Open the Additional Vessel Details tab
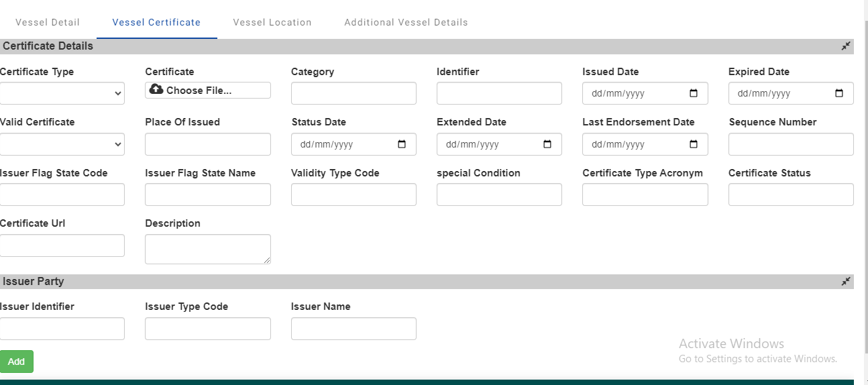Screen dimensions: 868x385 click(x=406, y=22)
